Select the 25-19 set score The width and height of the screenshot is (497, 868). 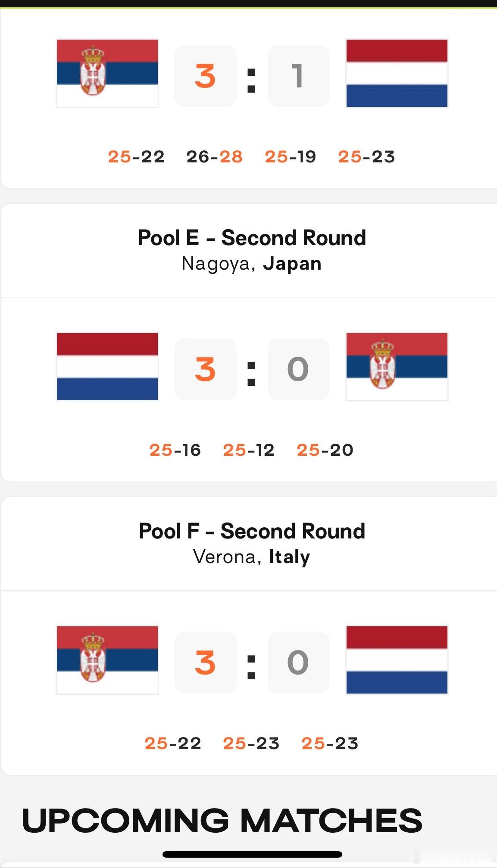[x=291, y=157]
